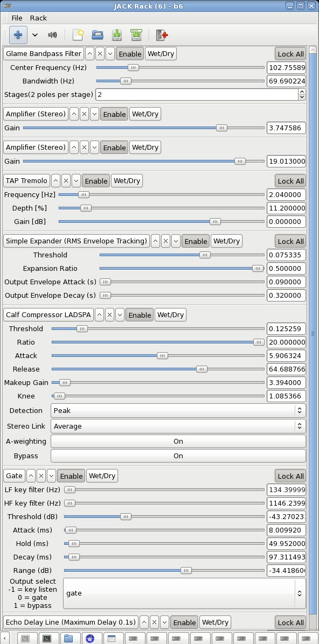Viewport: 319px width, 644px height.
Task: Create a new rack with the New icon
Action: 78,35
